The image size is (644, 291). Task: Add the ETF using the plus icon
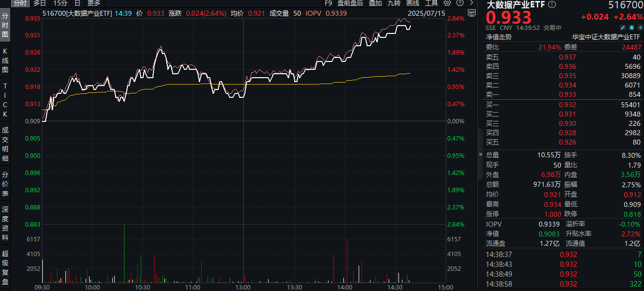(640, 27)
